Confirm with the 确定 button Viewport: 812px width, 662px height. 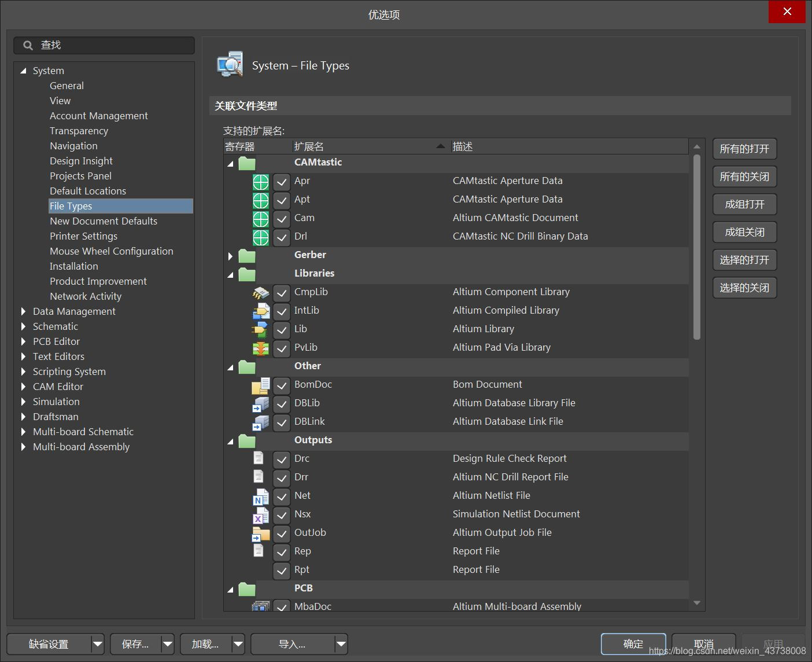[633, 644]
